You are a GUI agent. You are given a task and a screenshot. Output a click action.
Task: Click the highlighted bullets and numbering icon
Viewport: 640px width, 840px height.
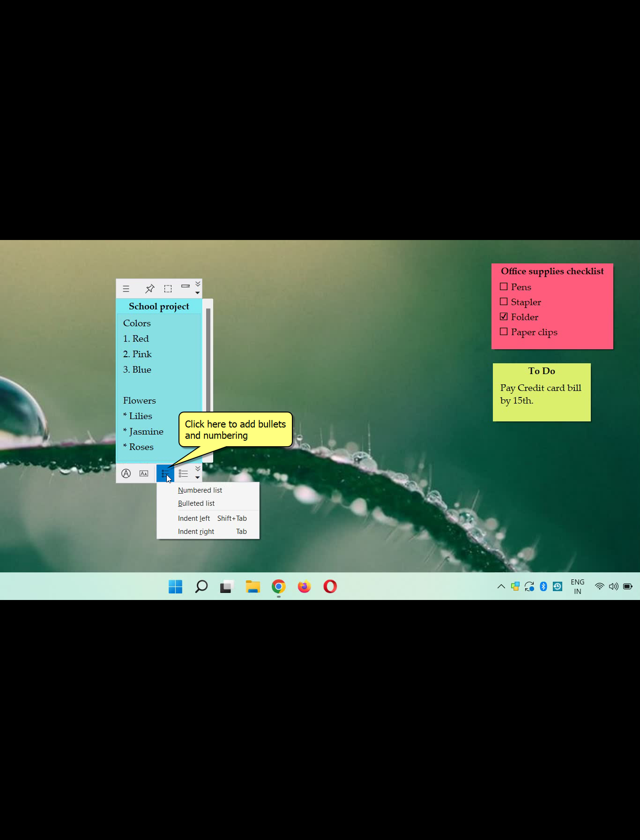click(x=165, y=473)
